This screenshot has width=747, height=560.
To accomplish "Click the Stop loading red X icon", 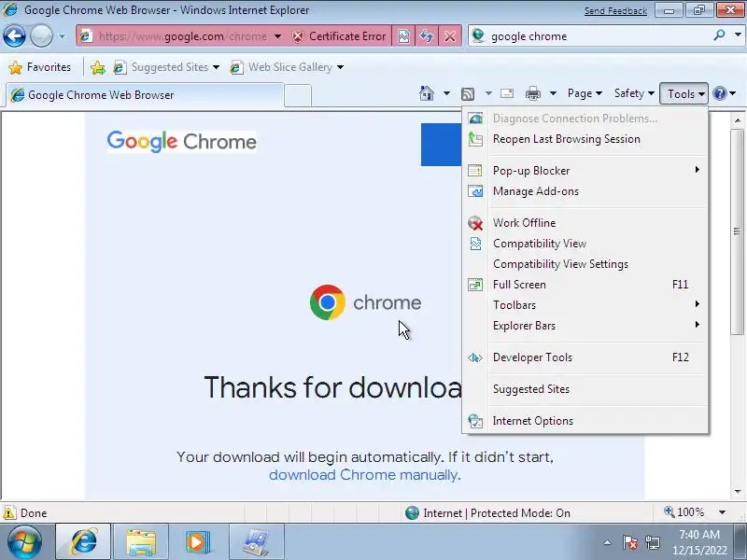I will pos(450,36).
